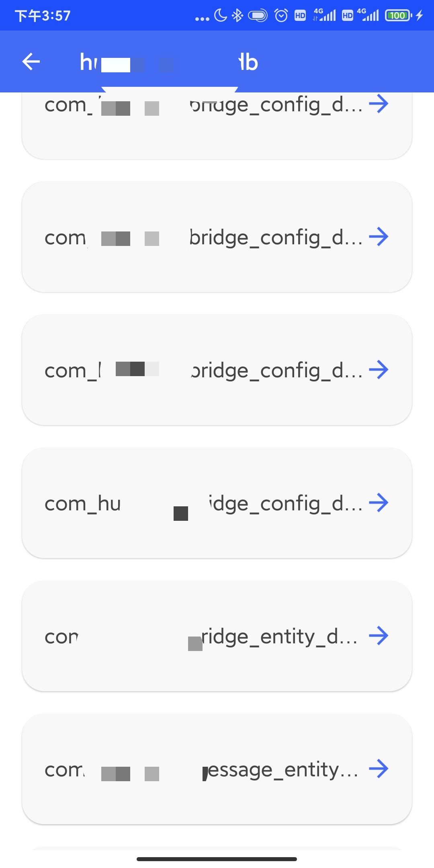
Task: Tap the arrow on the message_entity row
Action: pos(379,769)
